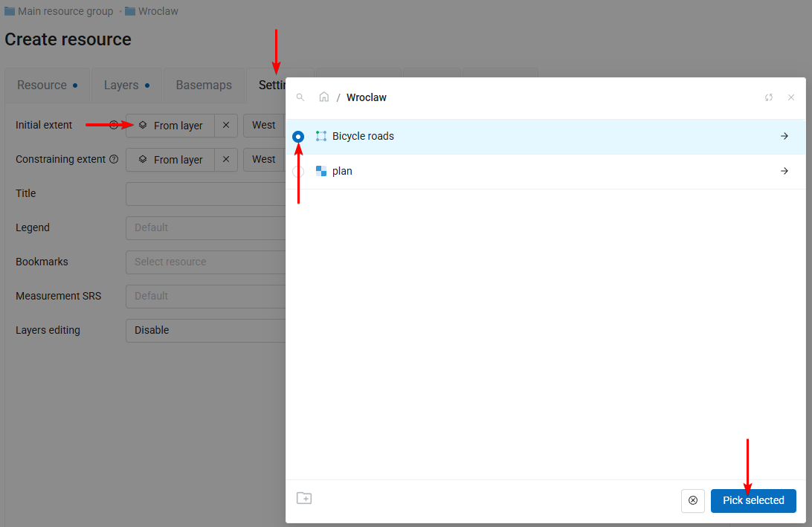
Task: Switch to the Basemaps tab
Action: (x=204, y=85)
